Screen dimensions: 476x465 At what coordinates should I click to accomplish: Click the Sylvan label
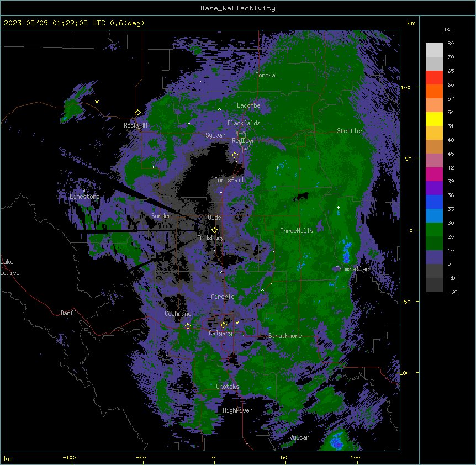tap(215, 135)
